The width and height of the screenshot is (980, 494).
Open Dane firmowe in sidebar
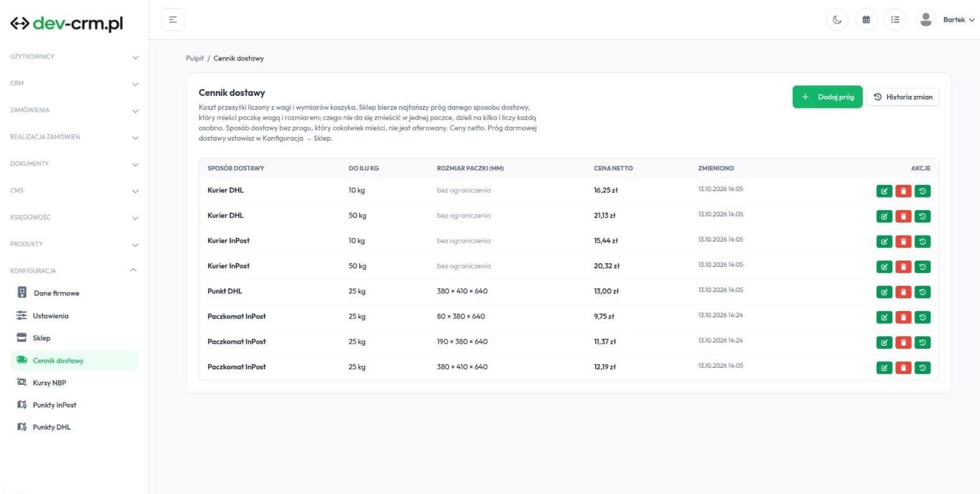point(74,293)
